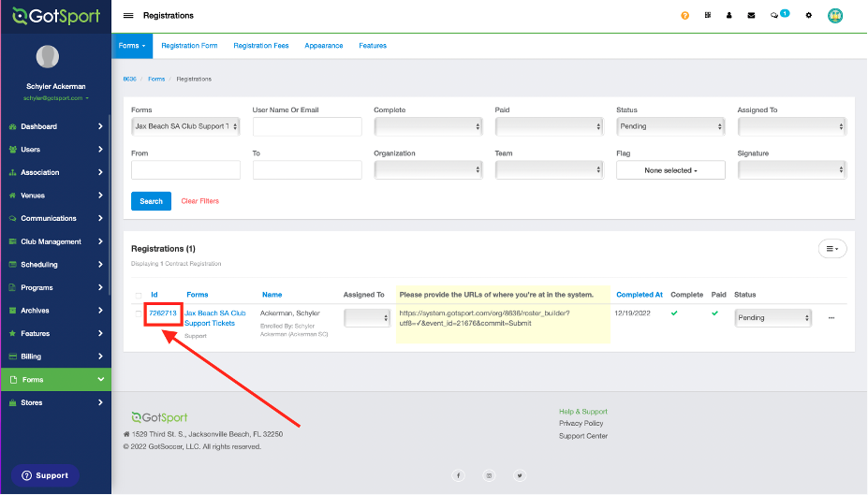Click the user profile icon in header
This screenshot has width=868, height=495.
click(729, 16)
